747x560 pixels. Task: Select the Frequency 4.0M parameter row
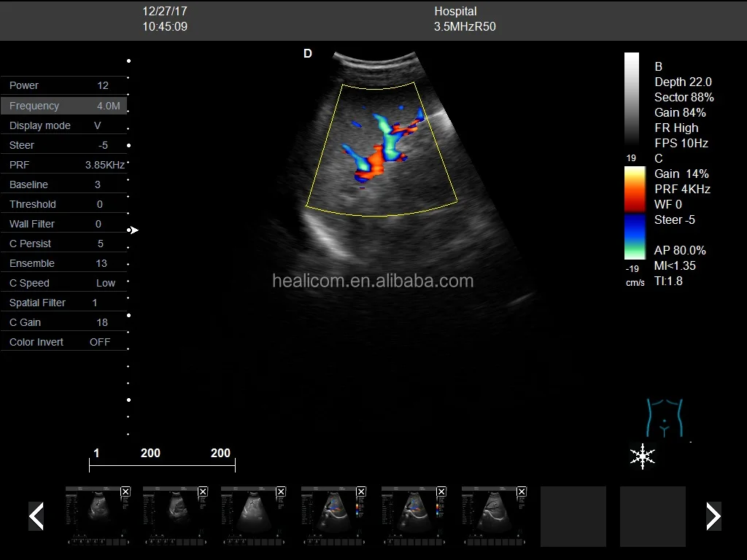click(63, 106)
